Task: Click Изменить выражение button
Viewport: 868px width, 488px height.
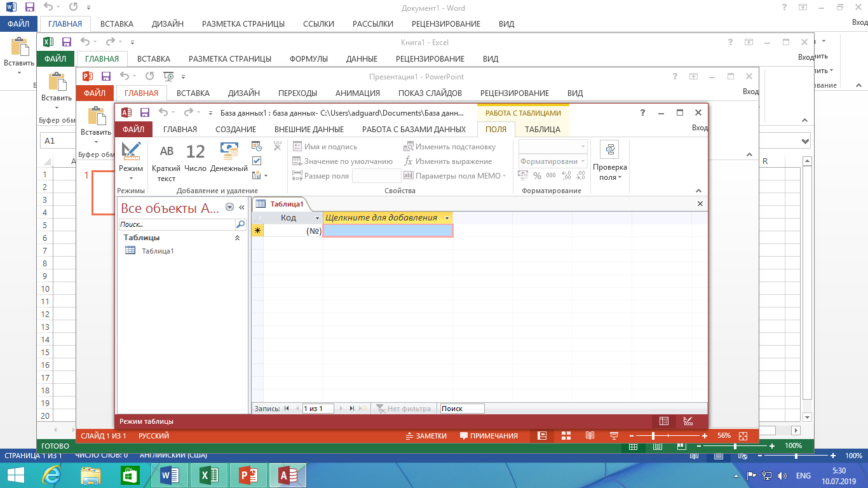Action: coord(447,161)
